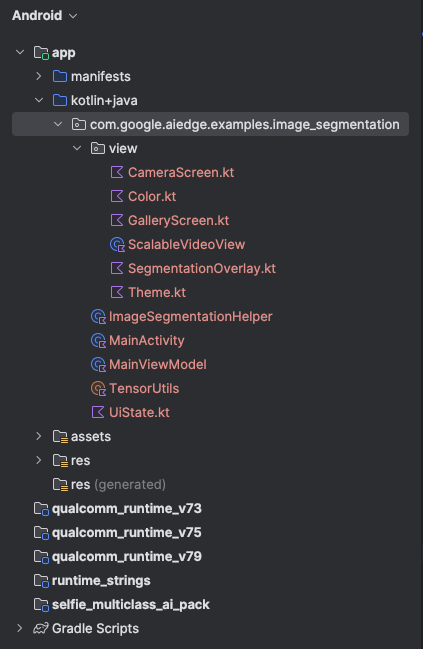The height and width of the screenshot is (649, 423).
Task: Collapse the view package
Action: pos(77,148)
